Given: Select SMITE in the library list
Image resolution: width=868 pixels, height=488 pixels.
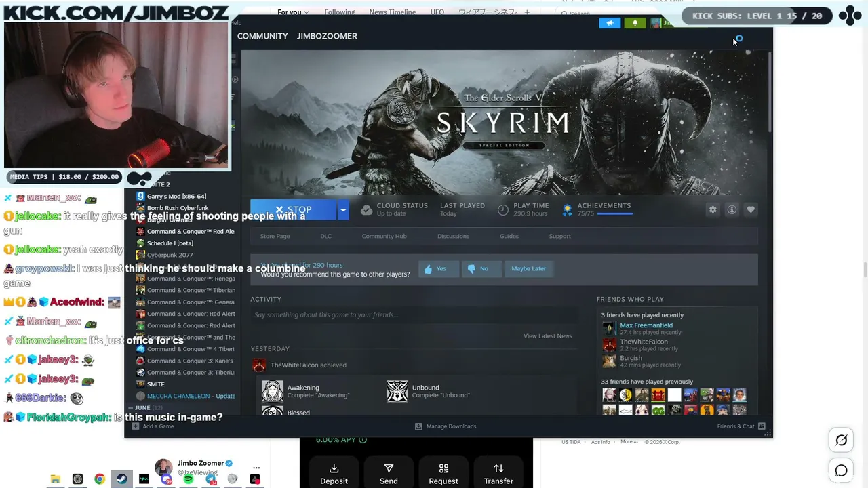Looking at the screenshot, I should [x=156, y=384].
